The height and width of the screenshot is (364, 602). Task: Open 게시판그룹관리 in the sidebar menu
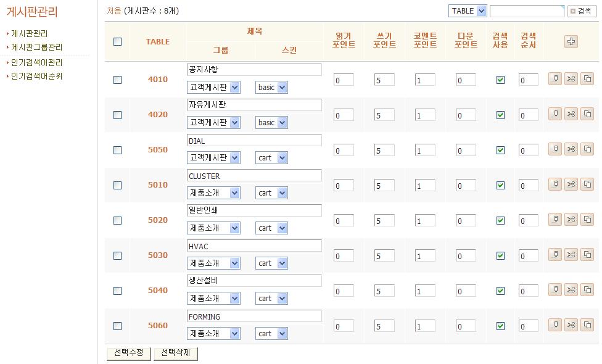(36, 47)
